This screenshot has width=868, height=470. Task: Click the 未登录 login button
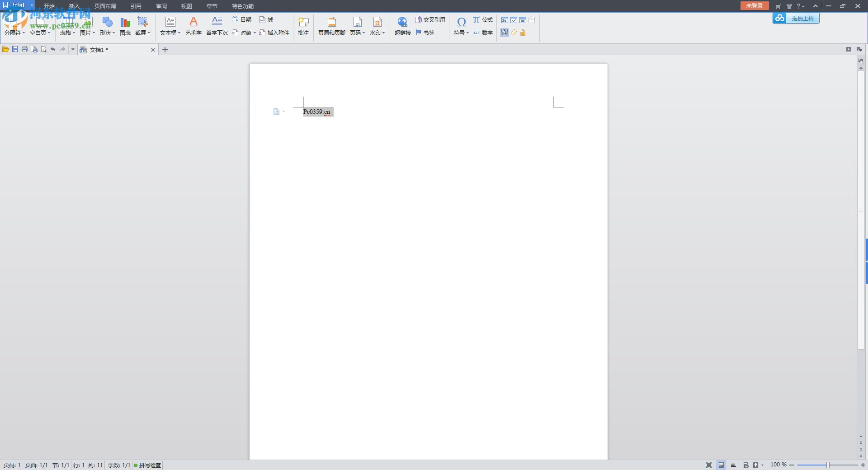point(754,6)
